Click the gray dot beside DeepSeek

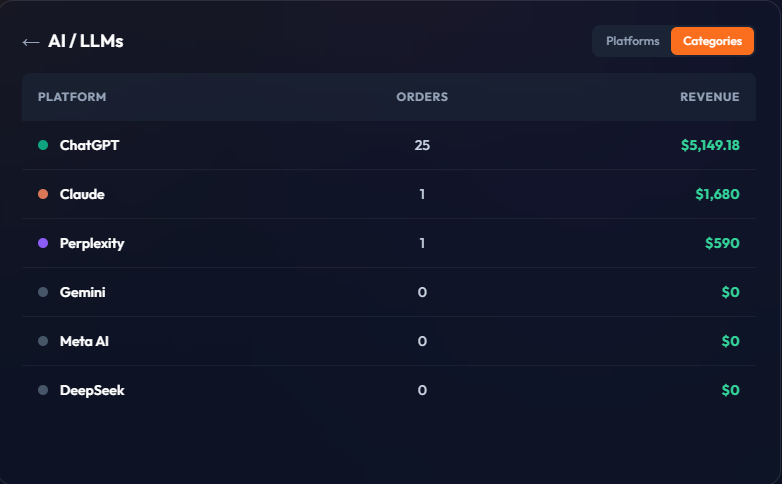click(x=43, y=390)
